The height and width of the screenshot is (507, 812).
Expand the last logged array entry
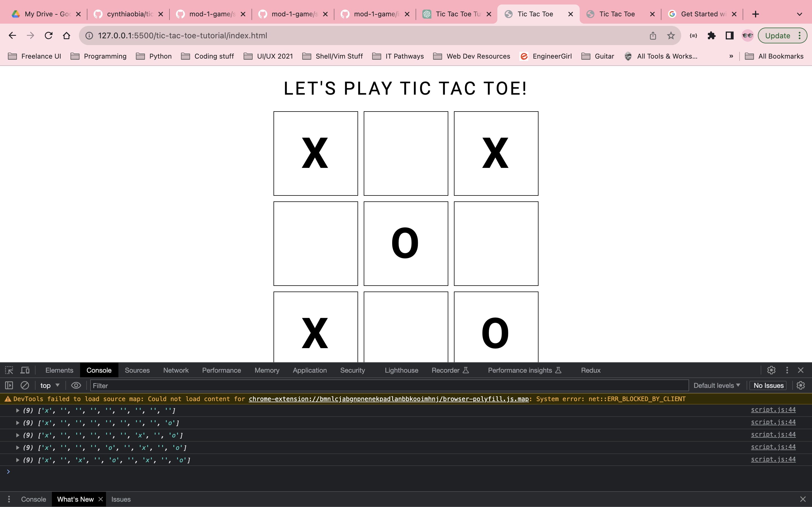tap(17, 460)
